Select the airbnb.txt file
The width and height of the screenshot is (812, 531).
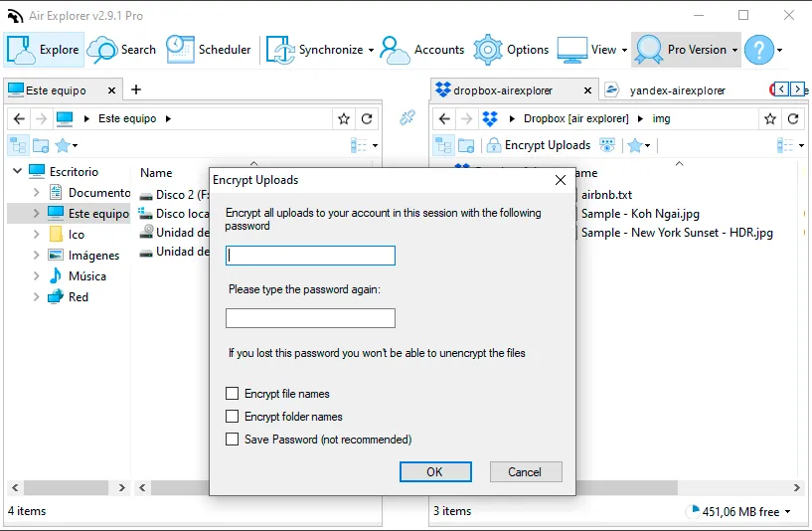click(606, 195)
